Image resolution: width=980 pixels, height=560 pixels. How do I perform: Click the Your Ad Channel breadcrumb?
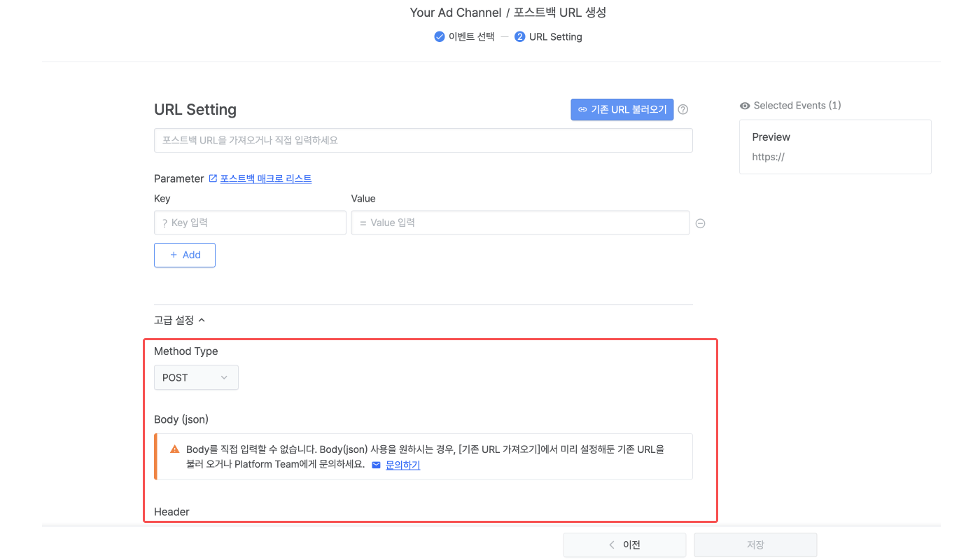[x=456, y=13]
